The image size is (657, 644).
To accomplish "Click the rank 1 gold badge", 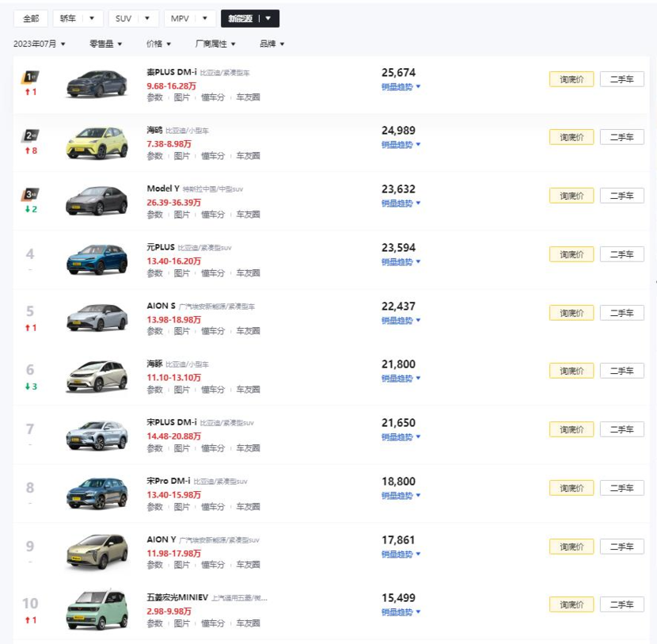I will [30, 77].
